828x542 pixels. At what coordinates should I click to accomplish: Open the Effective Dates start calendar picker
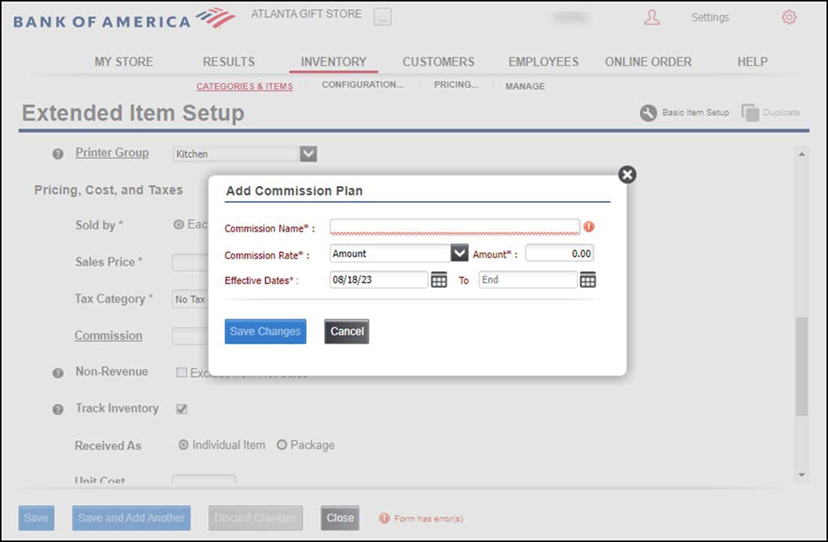coord(439,280)
